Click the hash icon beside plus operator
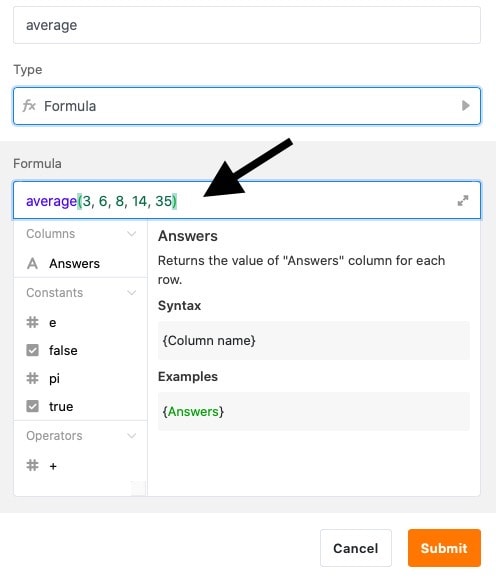The width and height of the screenshot is (496, 578). pos(32,465)
